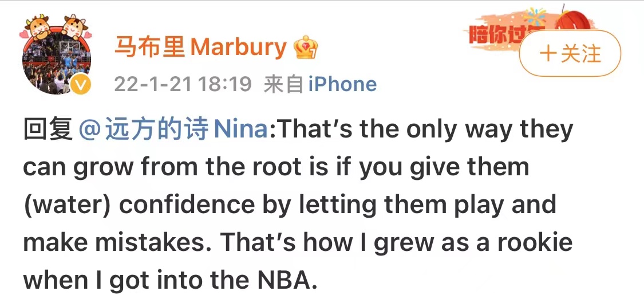Open the iPhone source link
Screen dimensions: 644x295
pyautogui.click(x=342, y=84)
